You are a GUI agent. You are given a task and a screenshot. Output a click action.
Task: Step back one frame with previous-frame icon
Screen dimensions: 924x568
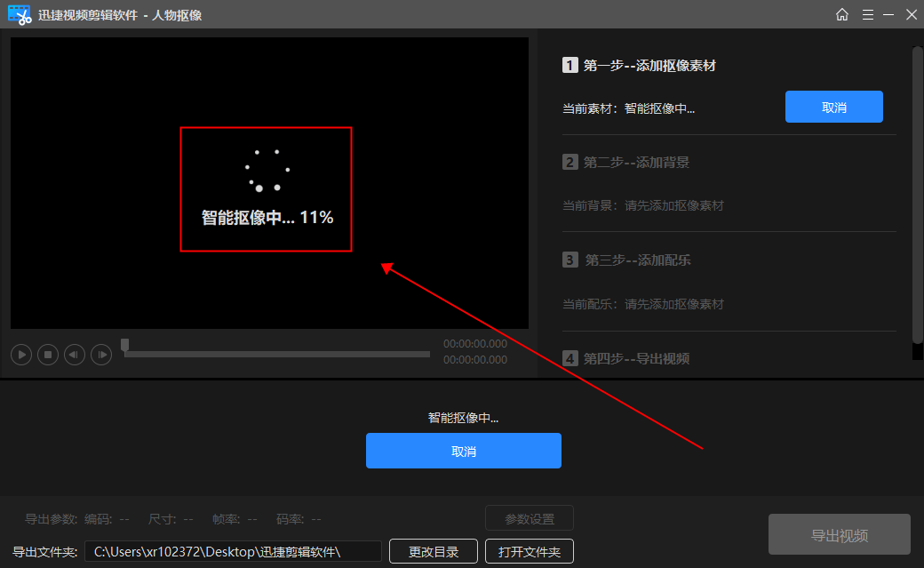pyautogui.click(x=75, y=354)
